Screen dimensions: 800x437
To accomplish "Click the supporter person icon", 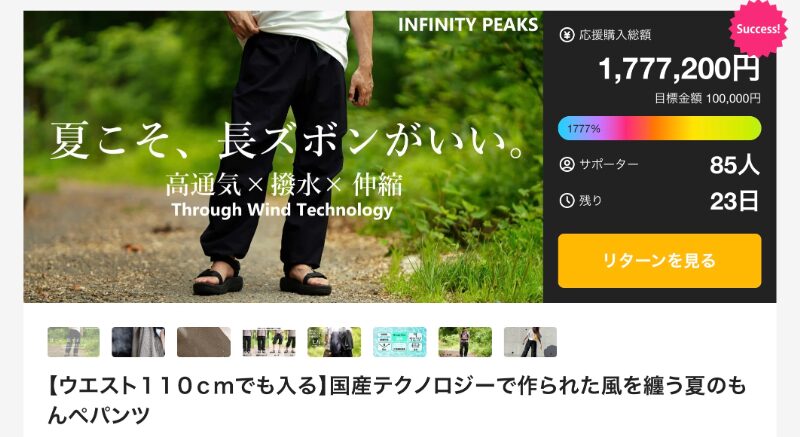I will click(567, 165).
